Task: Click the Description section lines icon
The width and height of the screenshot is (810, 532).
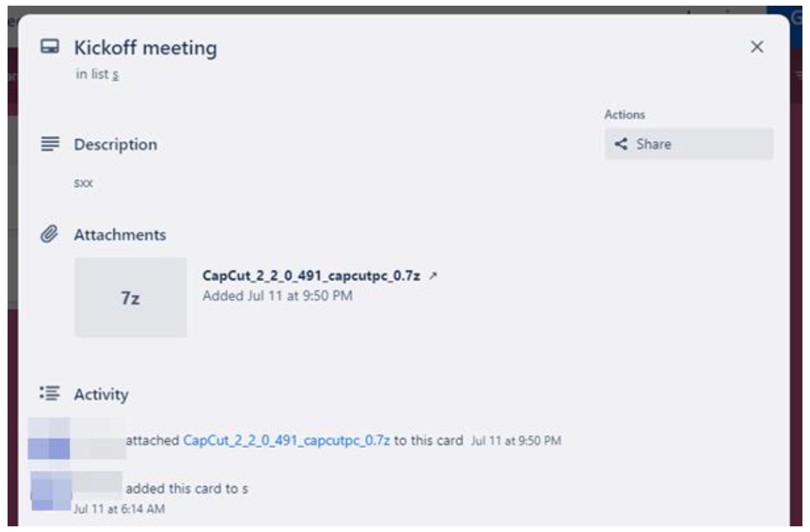Action: click(50, 144)
